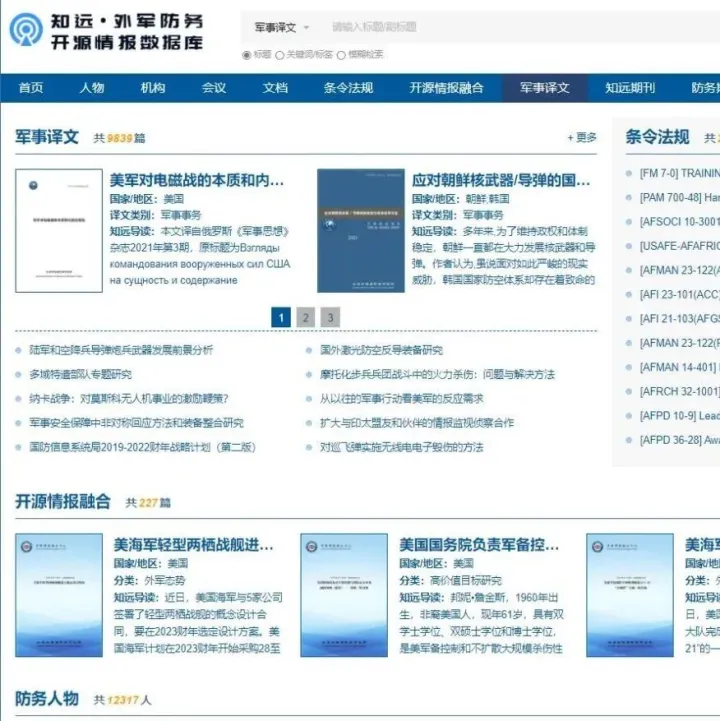Open 摩托化步兵兵团战斗中的火力杀伤 link
This screenshot has width=720, height=721.
(x=437, y=374)
